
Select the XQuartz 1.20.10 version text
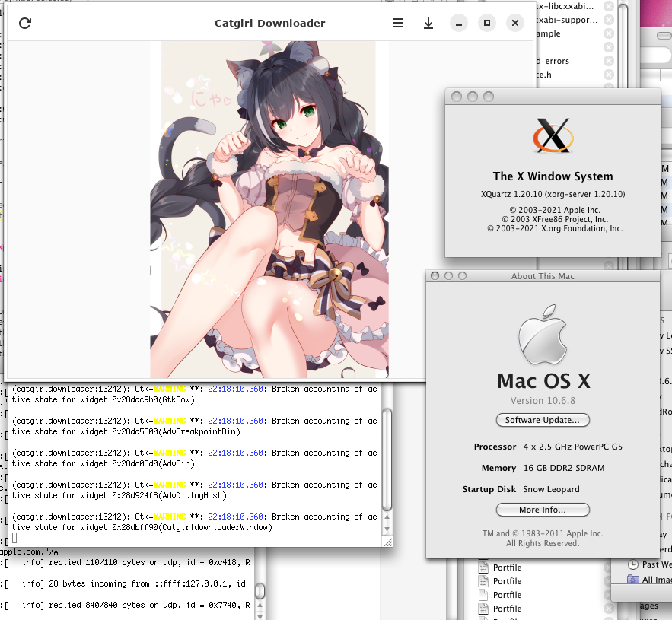(553, 194)
